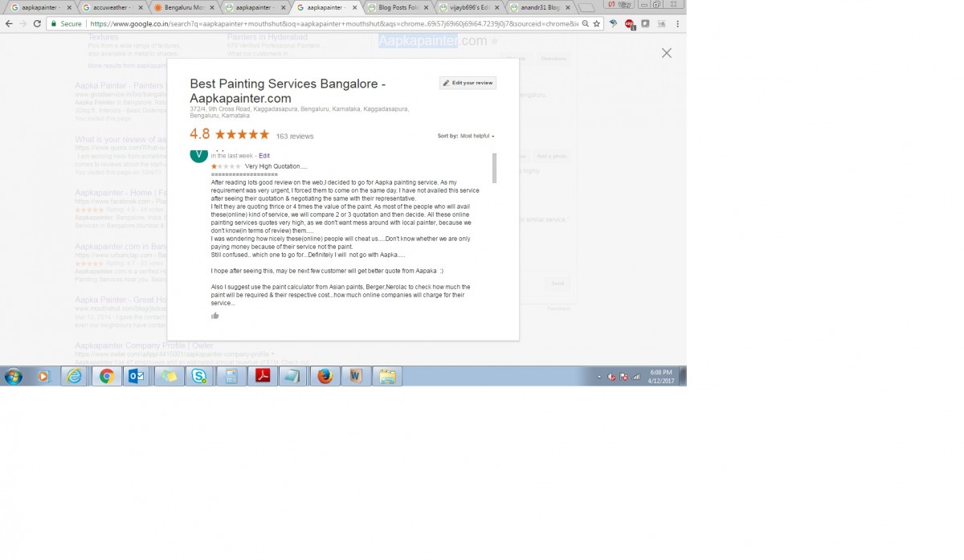Open Adobe Reader from the taskbar
Screen dimensions: 964x560
(262, 376)
